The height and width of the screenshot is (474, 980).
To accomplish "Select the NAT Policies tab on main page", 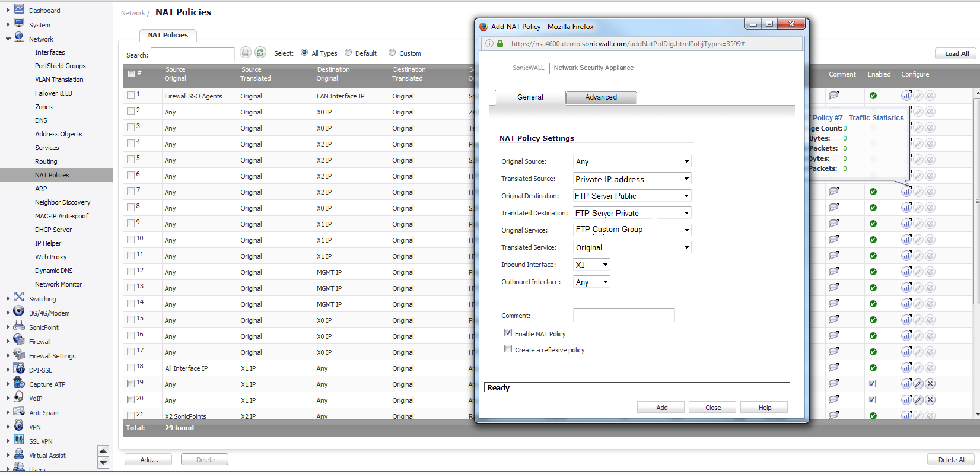I will pos(168,35).
